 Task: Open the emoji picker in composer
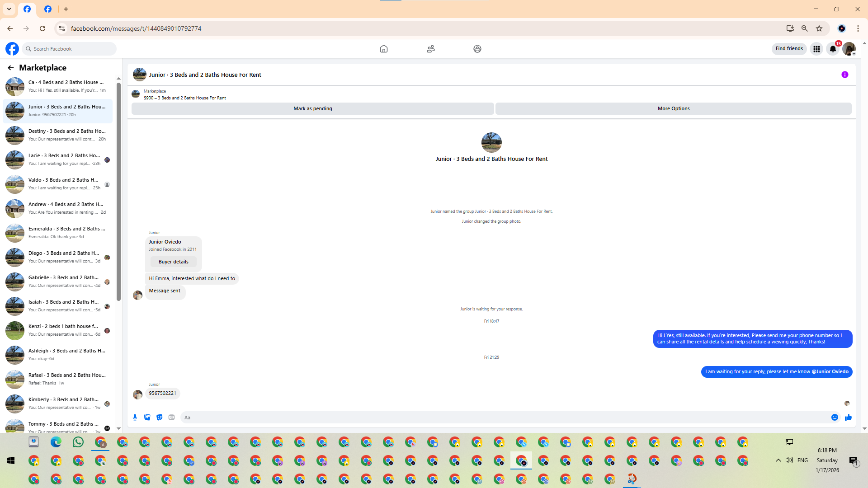click(x=835, y=418)
